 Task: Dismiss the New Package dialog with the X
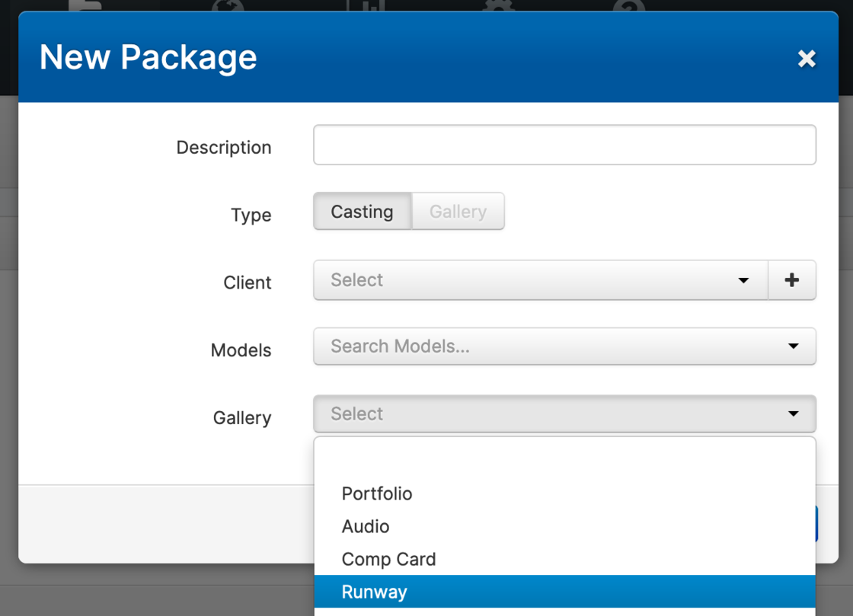point(807,59)
